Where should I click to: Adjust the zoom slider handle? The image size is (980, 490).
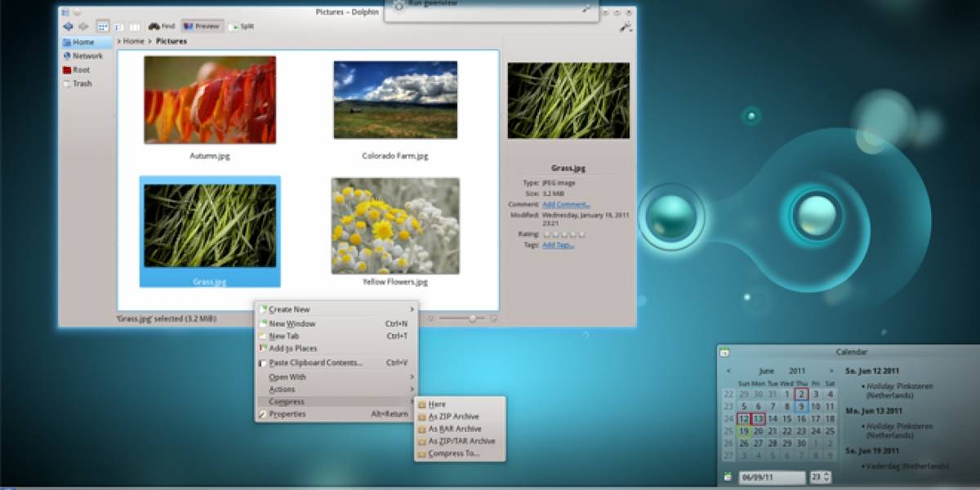coord(472,318)
